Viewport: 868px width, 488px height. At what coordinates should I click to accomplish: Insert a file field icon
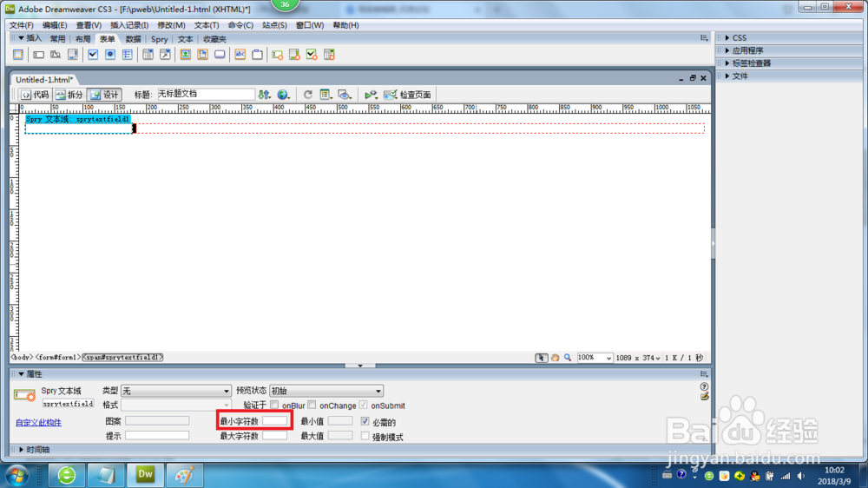coord(202,55)
